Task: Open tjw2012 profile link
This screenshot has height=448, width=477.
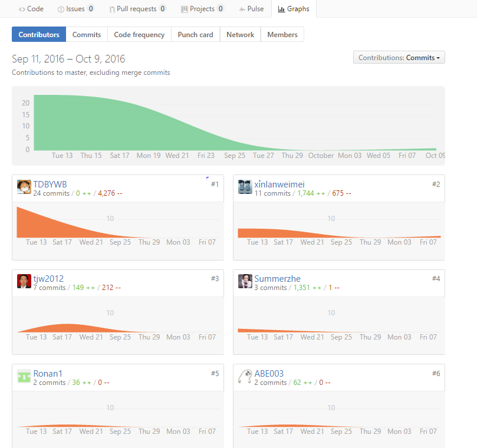Action: [x=48, y=279]
